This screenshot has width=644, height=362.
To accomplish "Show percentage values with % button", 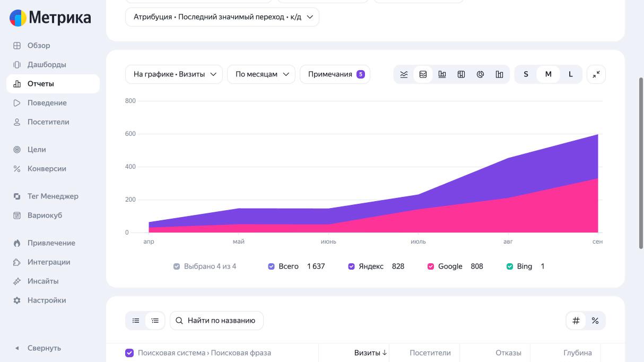I will 595,321.
